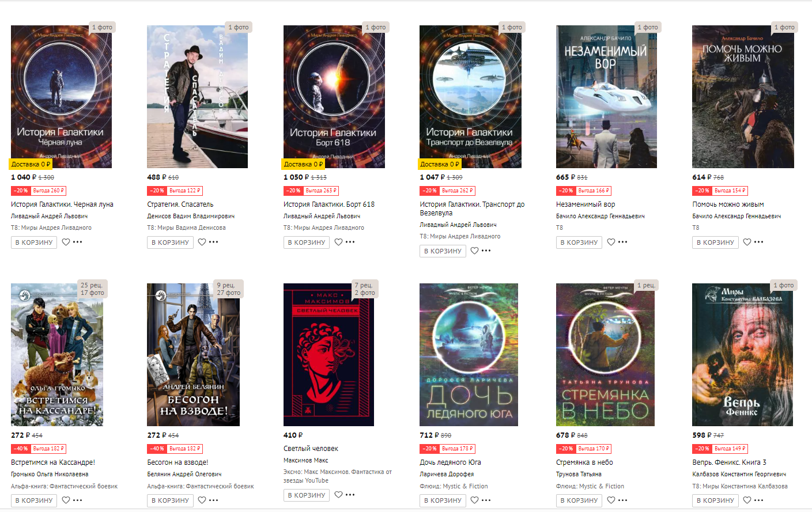The height and width of the screenshot is (512, 812).
Task: Toggle favorite heart for Бесогон на взводе!
Action: [x=202, y=500]
